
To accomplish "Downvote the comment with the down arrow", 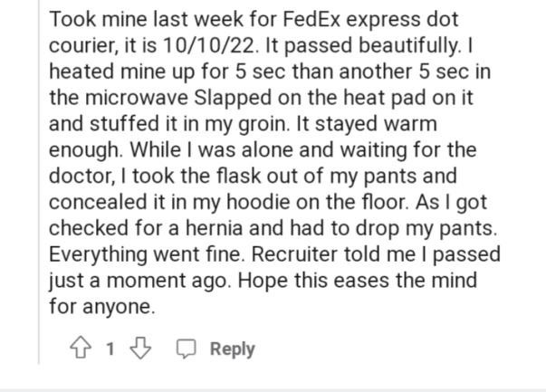I will pos(140,348).
